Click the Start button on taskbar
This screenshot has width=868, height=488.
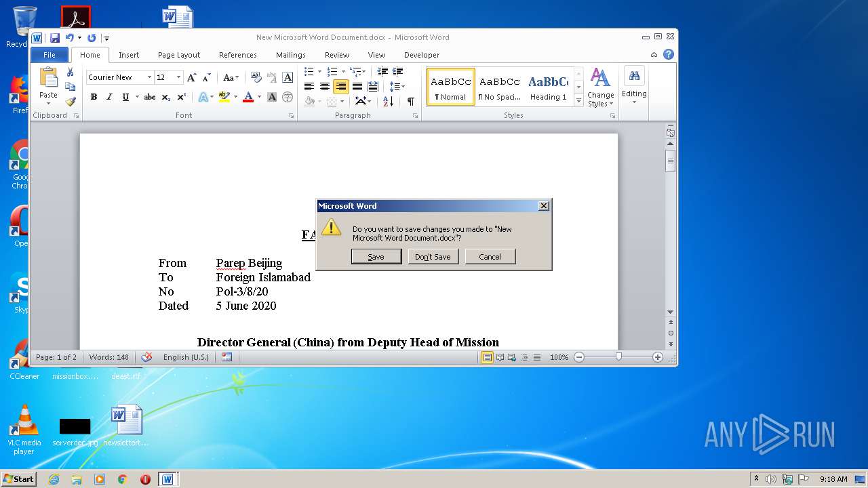(x=18, y=479)
